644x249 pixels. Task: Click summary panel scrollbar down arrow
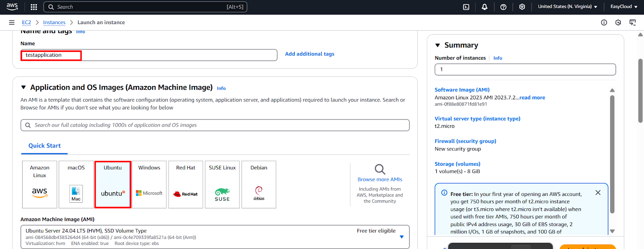pos(612,231)
